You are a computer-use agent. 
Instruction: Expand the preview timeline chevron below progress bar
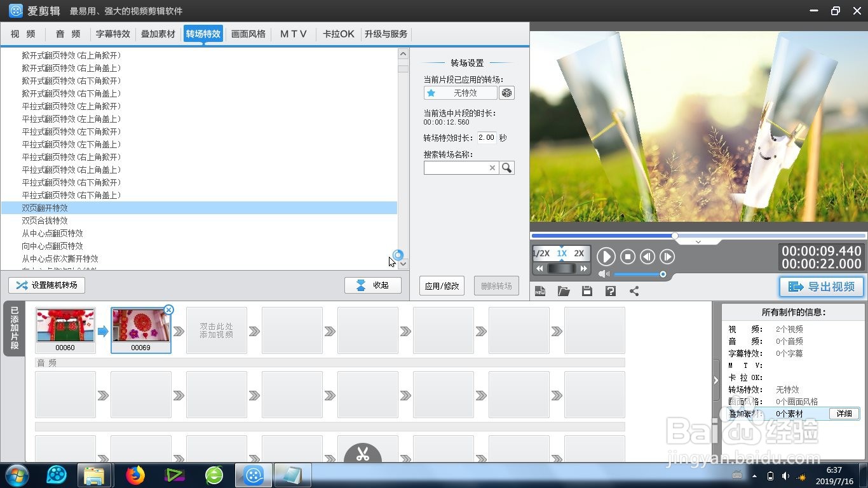(697, 242)
